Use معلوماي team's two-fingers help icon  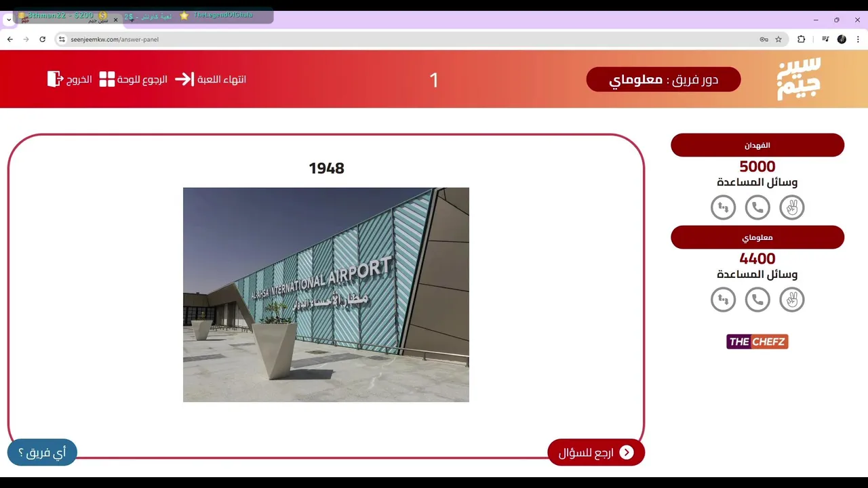[x=792, y=300]
